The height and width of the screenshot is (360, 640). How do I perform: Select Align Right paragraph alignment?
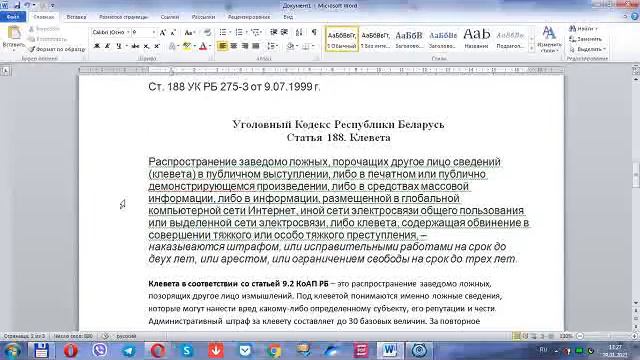[245, 46]
